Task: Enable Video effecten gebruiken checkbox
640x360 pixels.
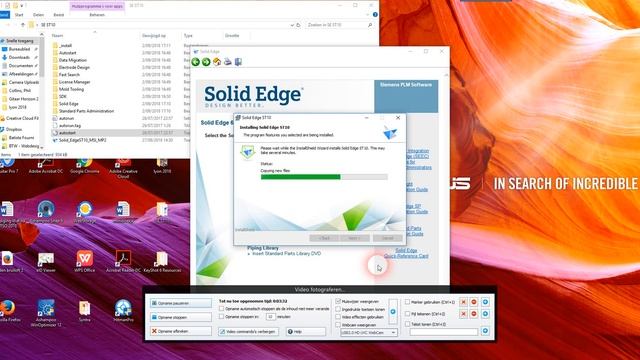Action: [x=338, y=317]
